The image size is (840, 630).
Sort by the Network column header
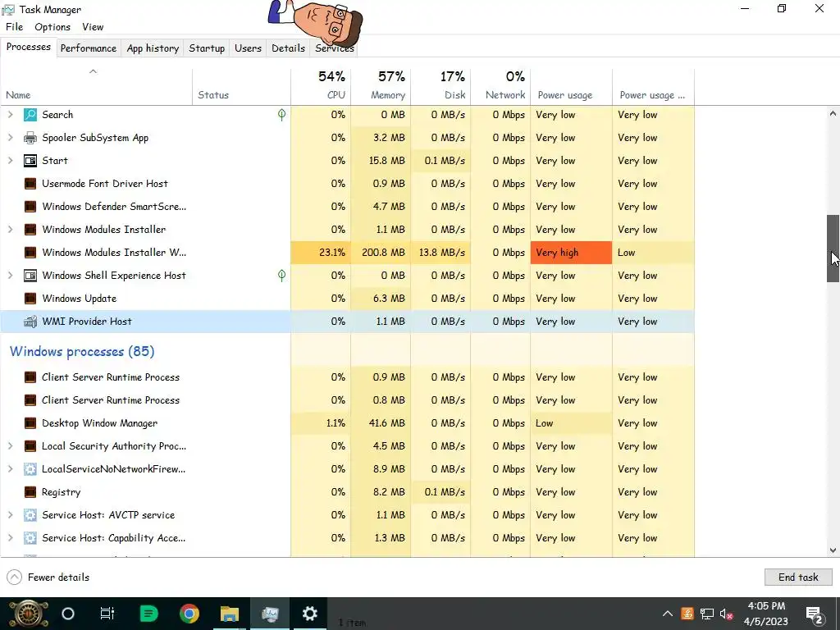pos(501,85)
